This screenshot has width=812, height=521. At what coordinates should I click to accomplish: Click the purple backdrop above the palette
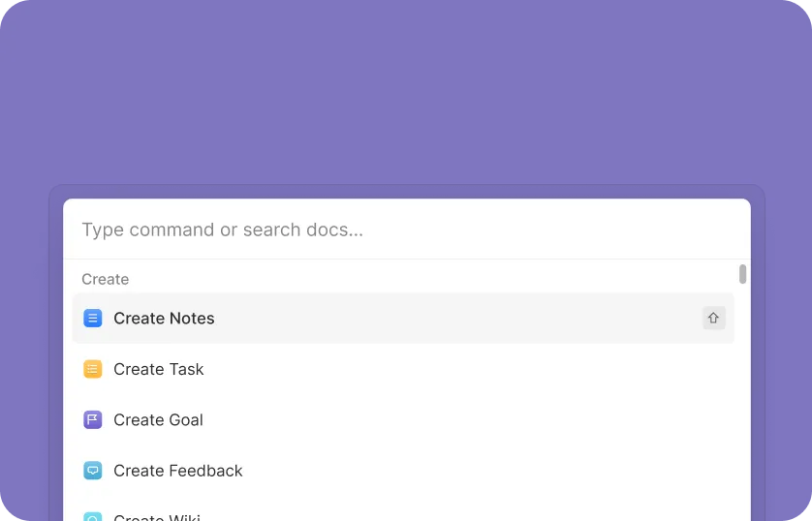(x=407, y=87)
